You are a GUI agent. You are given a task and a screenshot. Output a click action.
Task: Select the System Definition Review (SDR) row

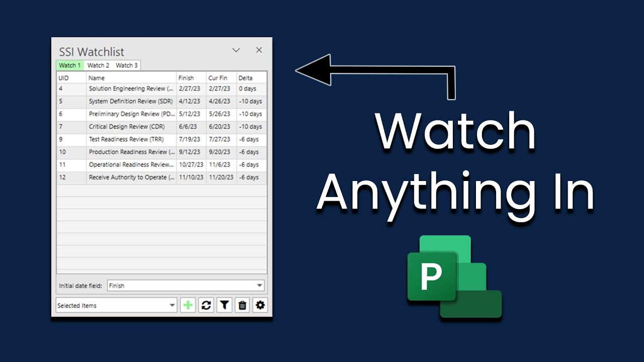[162, 102]
